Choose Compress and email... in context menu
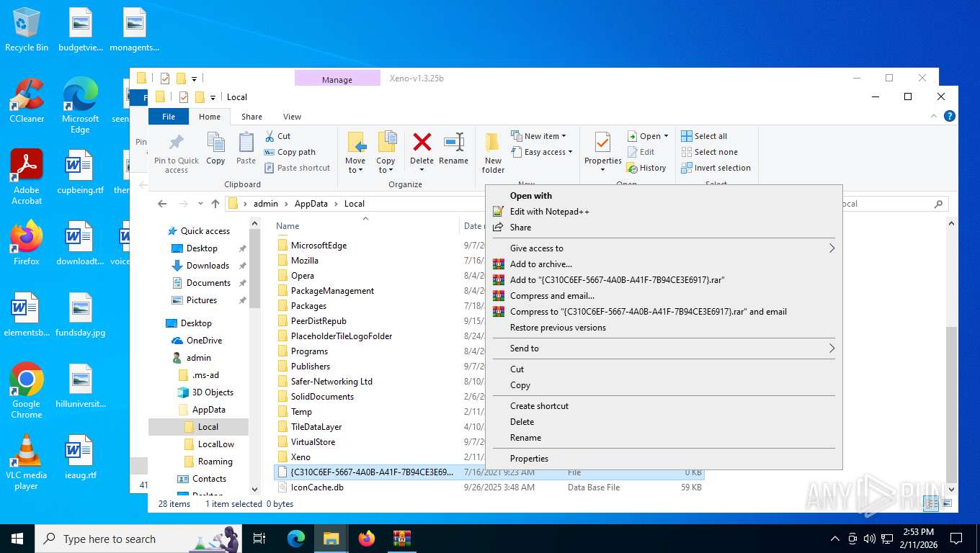The image size is (980, 553). coord(552,296)
